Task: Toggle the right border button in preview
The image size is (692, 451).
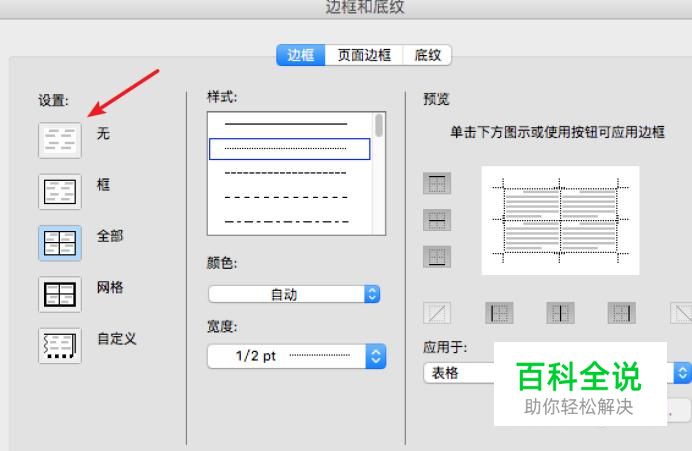Action: tap(622, 313)
